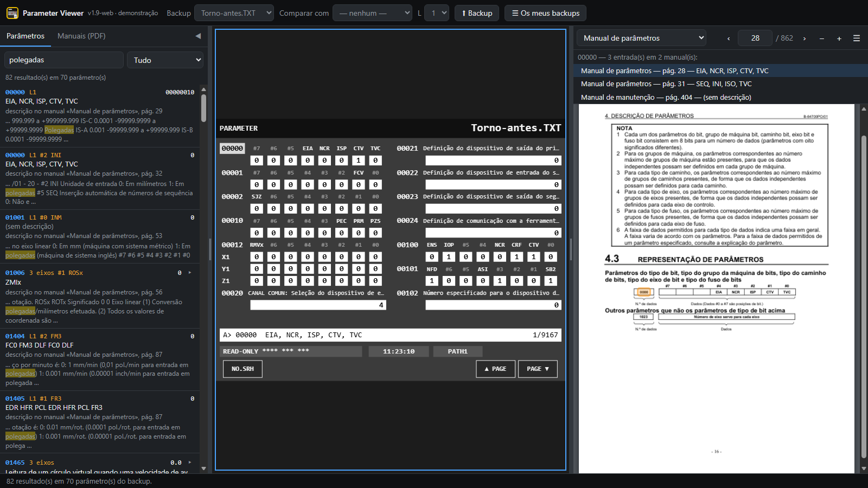This screenshot has width=868, height=488.
Task: Click the Parameter Viewer app logo icon
Action: [x=12, y=13]
